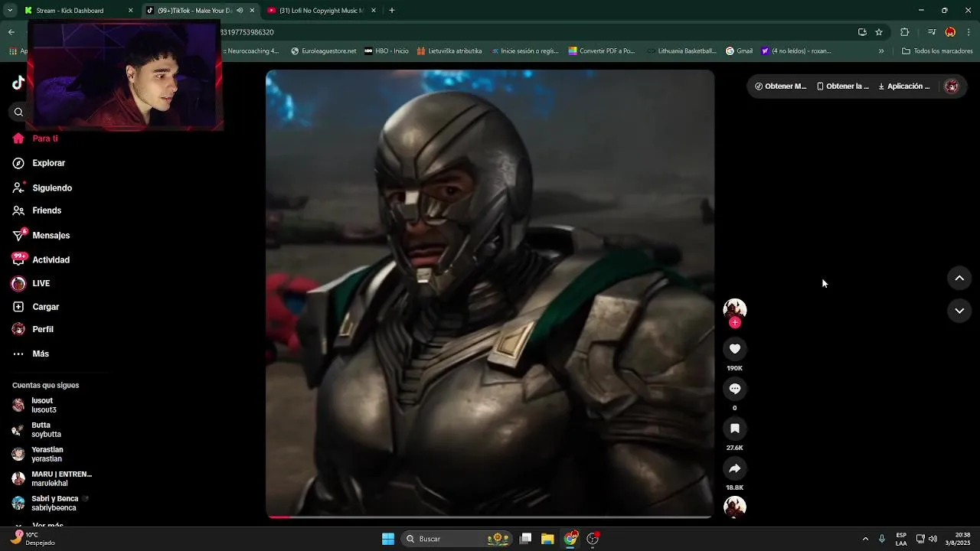This screenshot has height=551, width=980.
Task: Open the taskbar volume icon
Action: tap(933, 539)
